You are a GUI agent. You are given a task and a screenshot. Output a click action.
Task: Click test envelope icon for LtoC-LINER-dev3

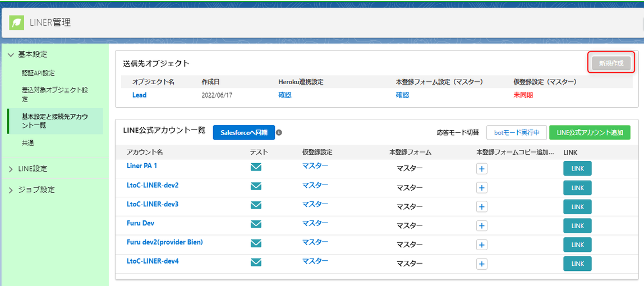(256, 205)
